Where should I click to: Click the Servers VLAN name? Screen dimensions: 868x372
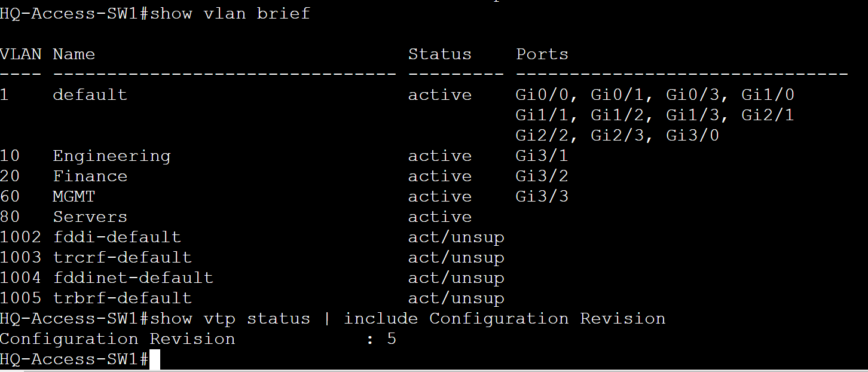pyautogui.click(x=90, y=217)
